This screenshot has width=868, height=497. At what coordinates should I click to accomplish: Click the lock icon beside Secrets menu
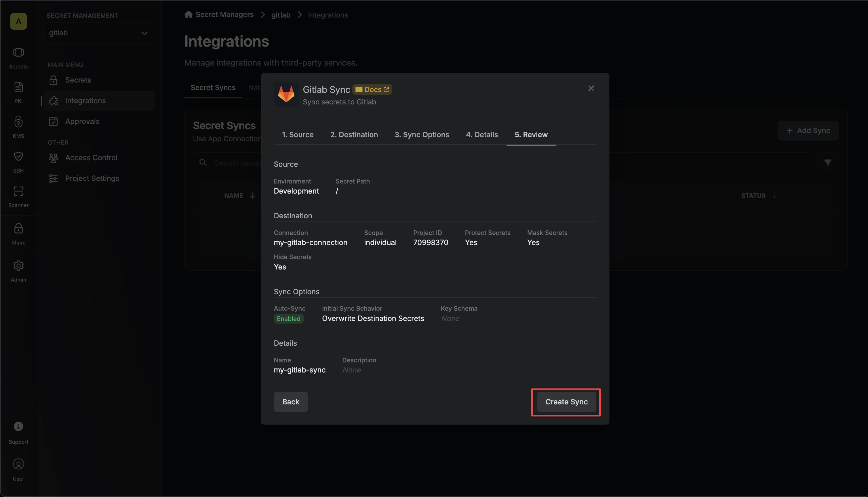click(53, 80)
